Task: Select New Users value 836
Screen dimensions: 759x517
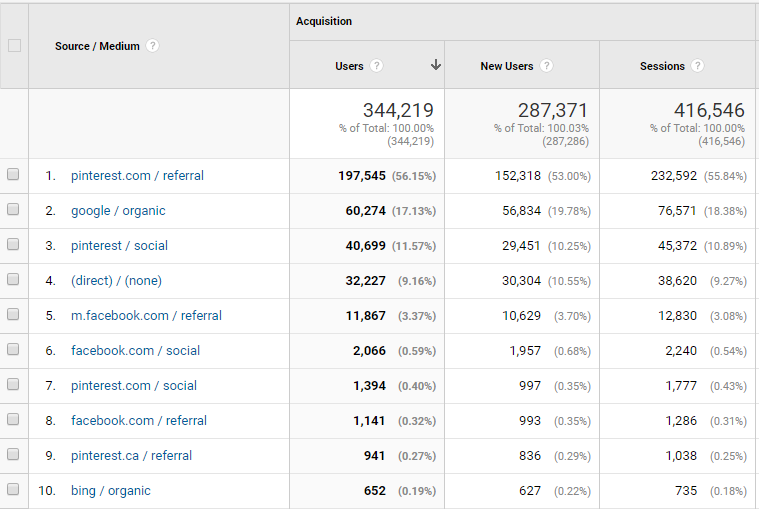Action: coord(530,456)
